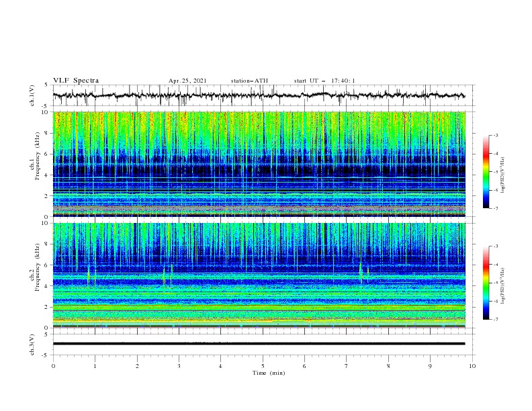Click the "Time (min)" axis label
532x411 pixels.
[x=269, y=373]
